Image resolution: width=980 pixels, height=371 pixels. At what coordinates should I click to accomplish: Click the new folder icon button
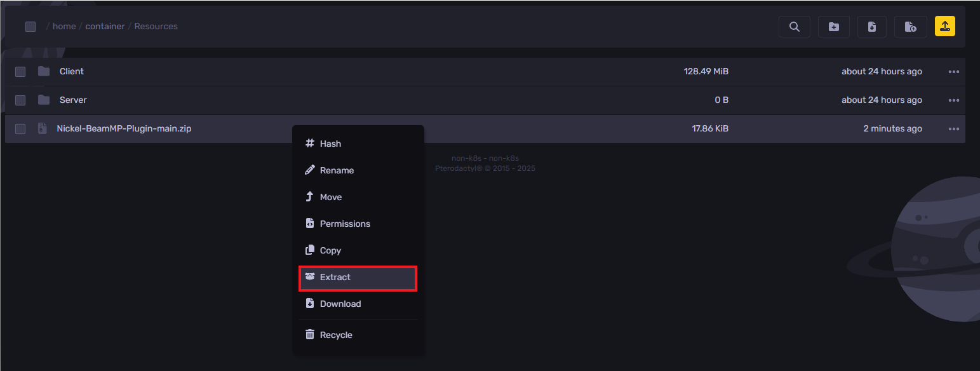coord(833,27)
